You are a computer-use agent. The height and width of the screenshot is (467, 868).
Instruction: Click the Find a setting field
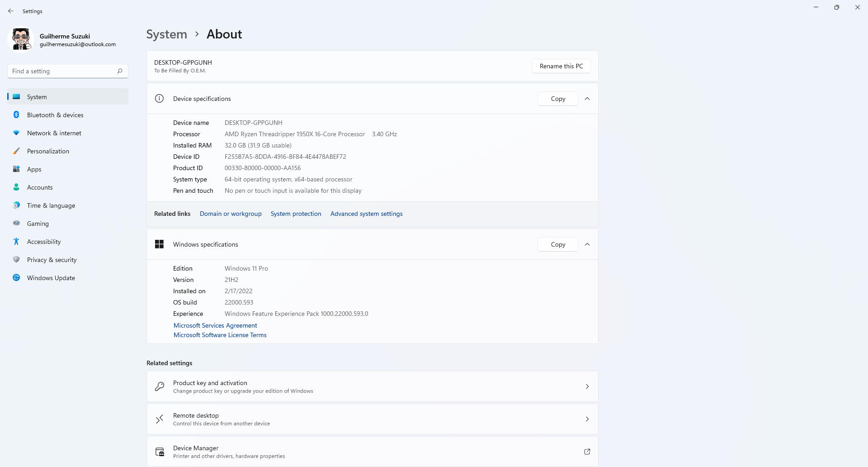[x=61, y=71]
